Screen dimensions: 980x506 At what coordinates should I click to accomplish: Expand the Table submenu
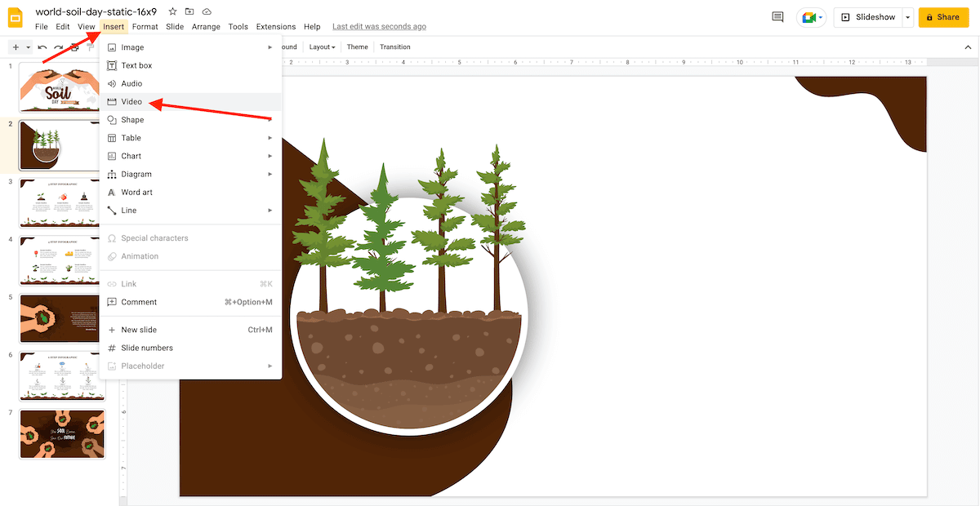(x=190, y=138)
